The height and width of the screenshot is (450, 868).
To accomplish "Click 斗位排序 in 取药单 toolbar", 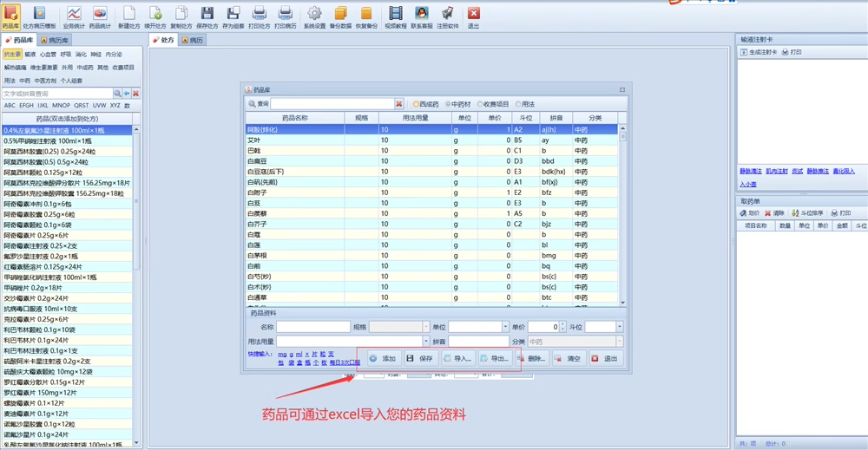I will click(807, 212).
